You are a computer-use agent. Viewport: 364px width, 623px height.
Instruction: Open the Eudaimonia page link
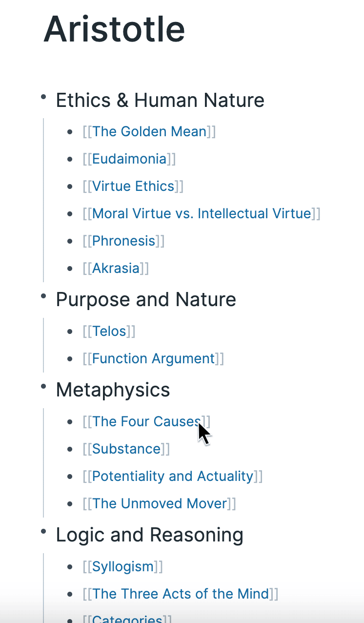(129, 159)
